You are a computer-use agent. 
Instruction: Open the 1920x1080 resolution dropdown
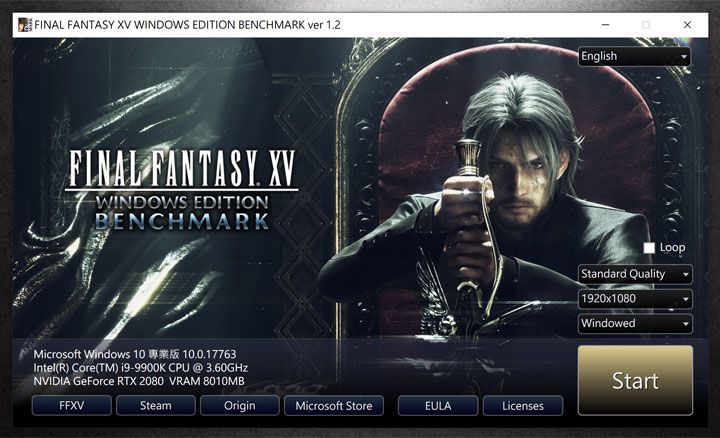[635, 299]
